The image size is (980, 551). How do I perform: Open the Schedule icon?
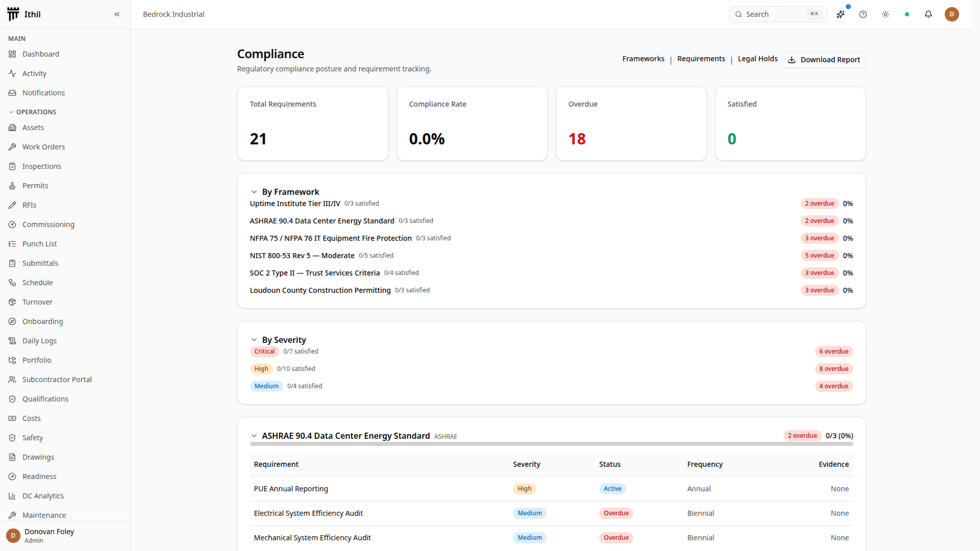12,283
